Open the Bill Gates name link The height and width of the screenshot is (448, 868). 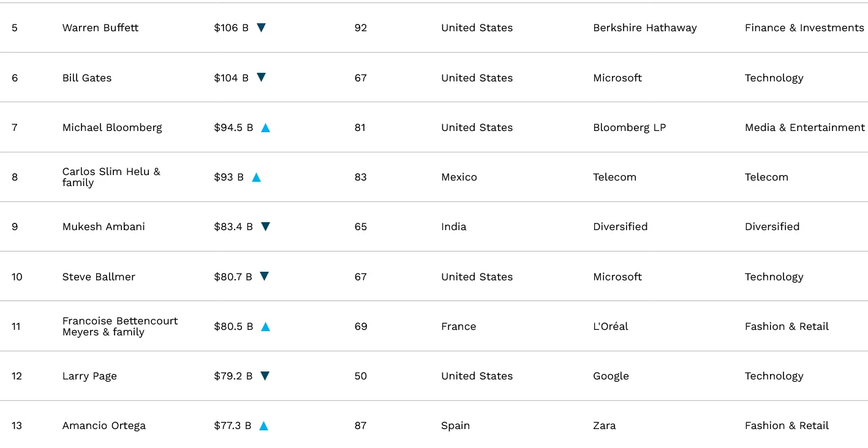[x=87, y=78]
